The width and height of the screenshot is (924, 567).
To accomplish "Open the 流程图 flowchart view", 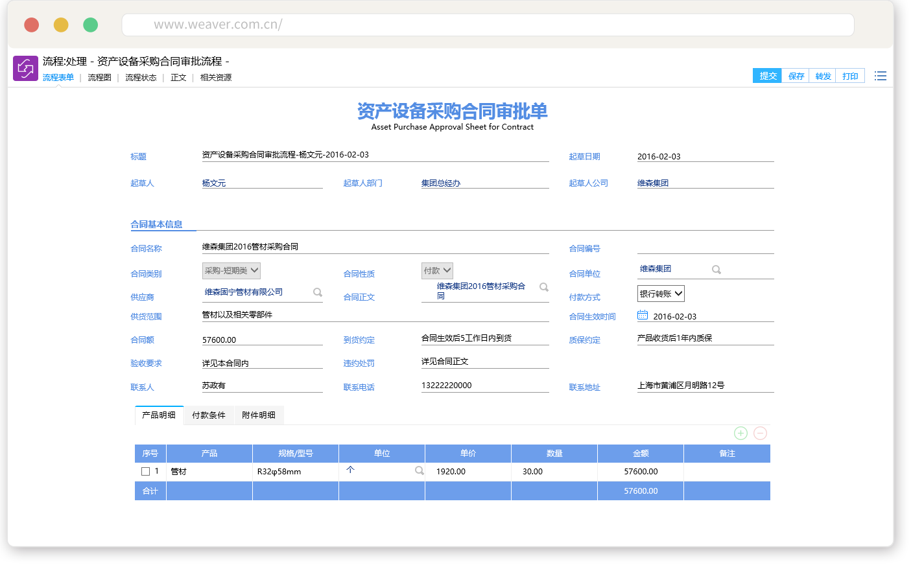I will [99, 78].
